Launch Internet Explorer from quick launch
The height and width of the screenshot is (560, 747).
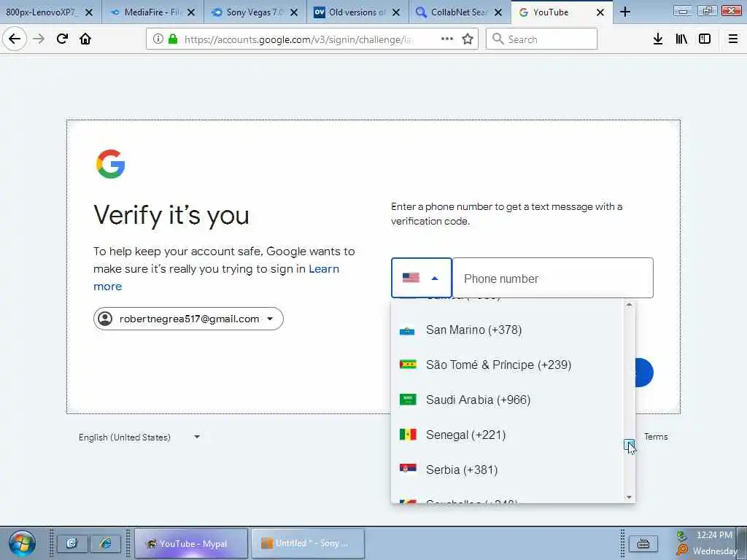105,543
